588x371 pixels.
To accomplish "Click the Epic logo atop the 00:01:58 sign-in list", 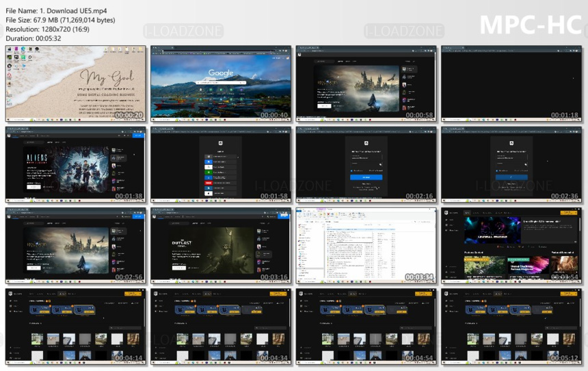I will [x=220, y=143].
